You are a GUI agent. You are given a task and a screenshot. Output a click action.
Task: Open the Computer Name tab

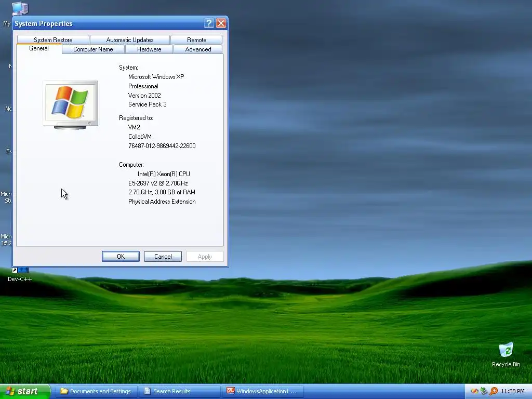(x=93, y=49)
